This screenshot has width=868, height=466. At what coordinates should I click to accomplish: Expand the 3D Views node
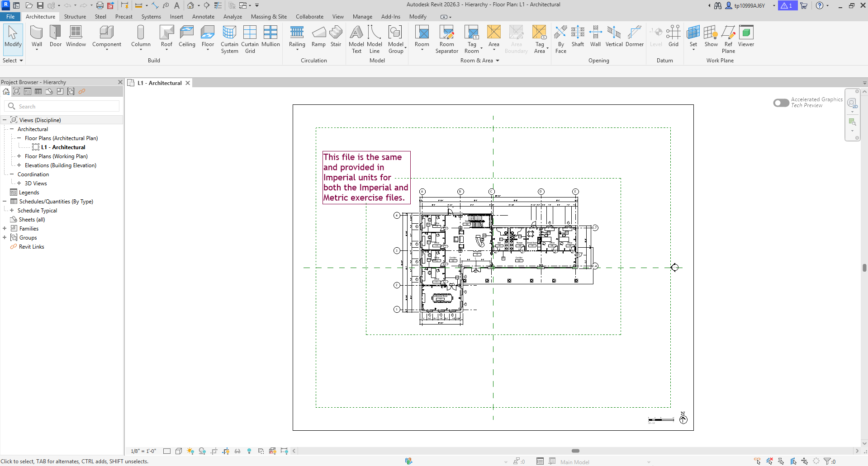(x=19, y=183)
